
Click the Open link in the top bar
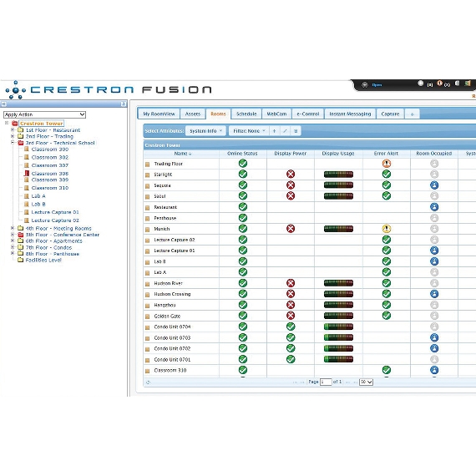pyautogui.click(x=377, y=85)
